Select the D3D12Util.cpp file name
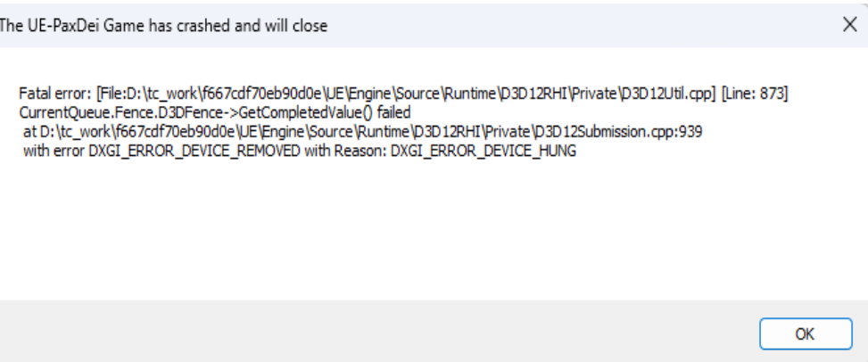 (666, 95)
